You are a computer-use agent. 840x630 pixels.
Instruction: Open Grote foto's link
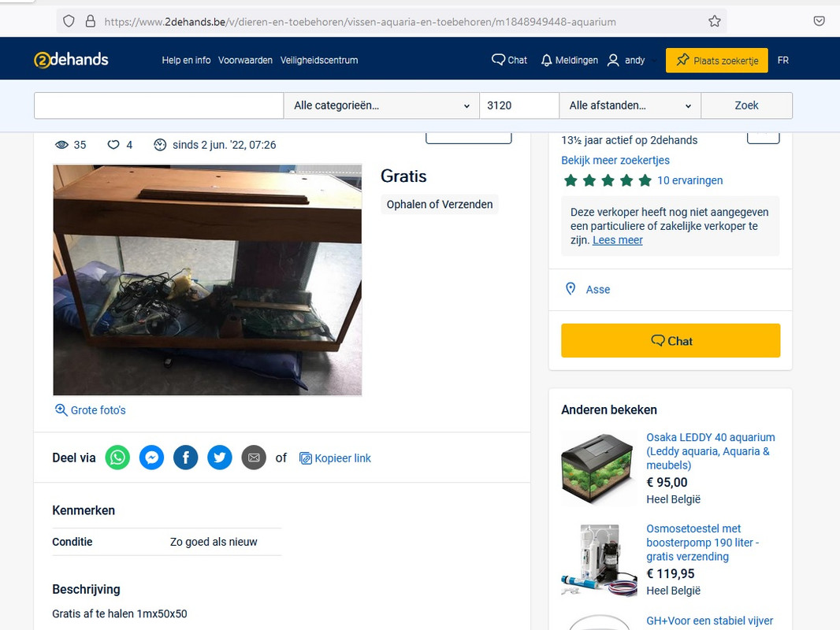point(90,410)
